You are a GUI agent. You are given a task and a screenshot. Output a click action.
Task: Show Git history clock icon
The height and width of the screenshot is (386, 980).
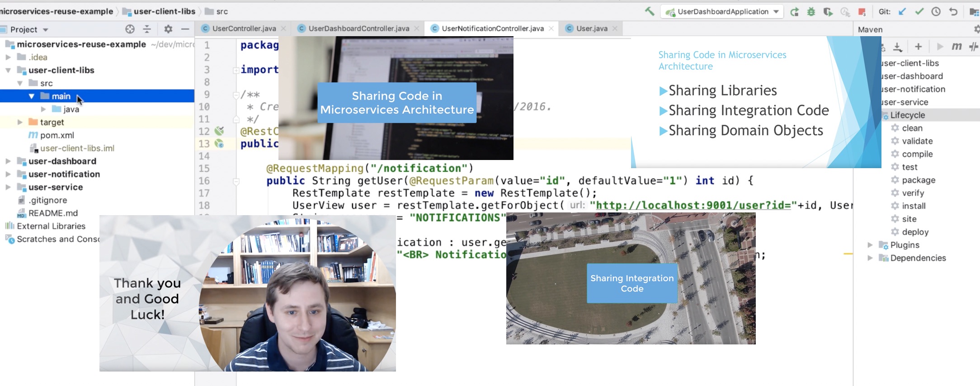pos(936,12)
